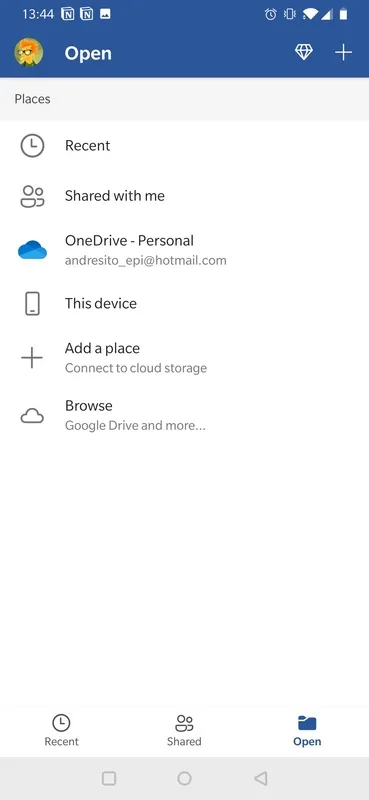Tap the plus icon in header

pos(343,53)
